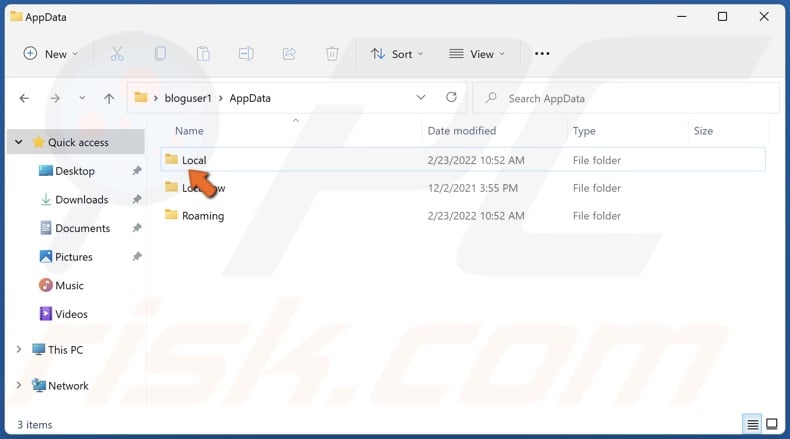Sort by the Size column header
The width and height of the screenshot is (790, 439).
click(703, 131)
